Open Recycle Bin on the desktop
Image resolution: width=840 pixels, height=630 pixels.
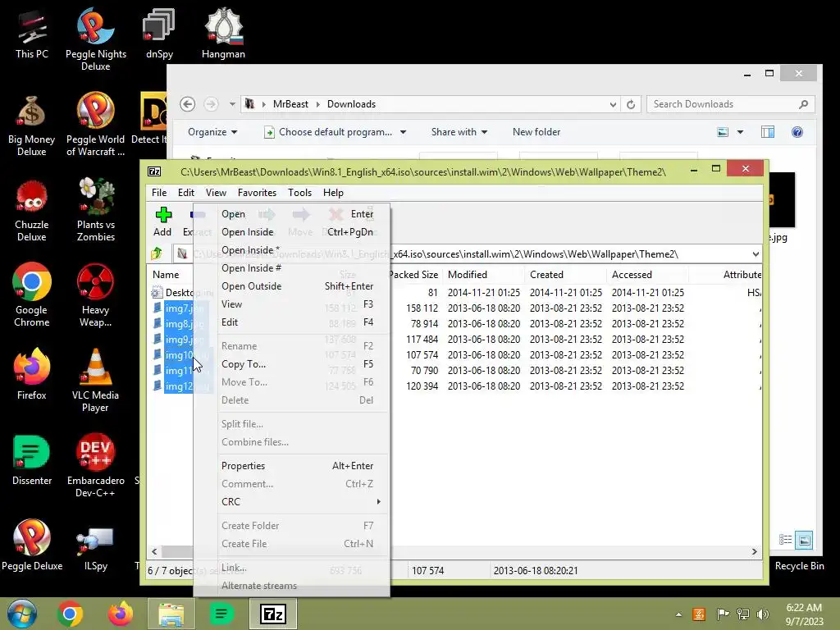[x=799, y=566]
